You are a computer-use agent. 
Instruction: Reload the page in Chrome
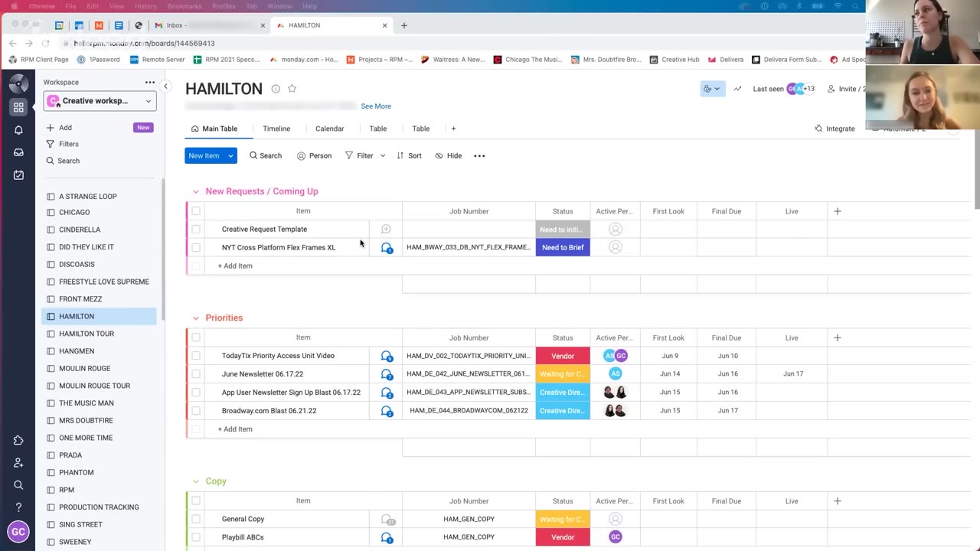[45, 44]
